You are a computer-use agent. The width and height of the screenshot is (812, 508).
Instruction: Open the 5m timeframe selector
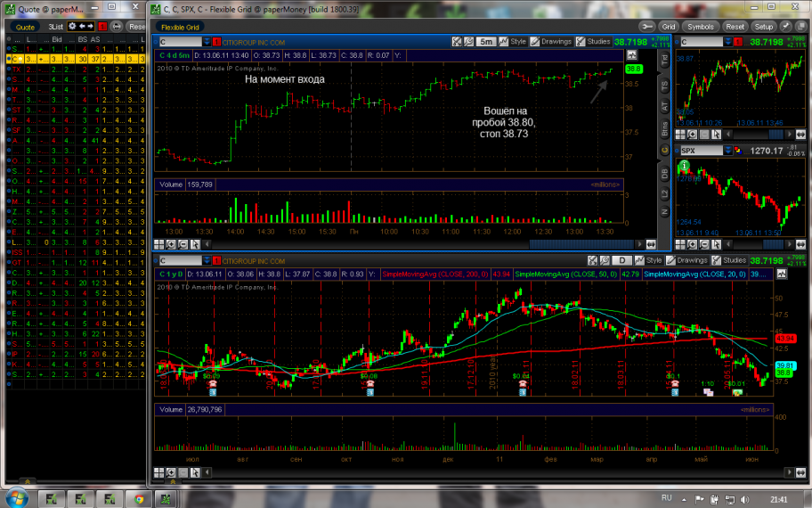tap(486, 41)
